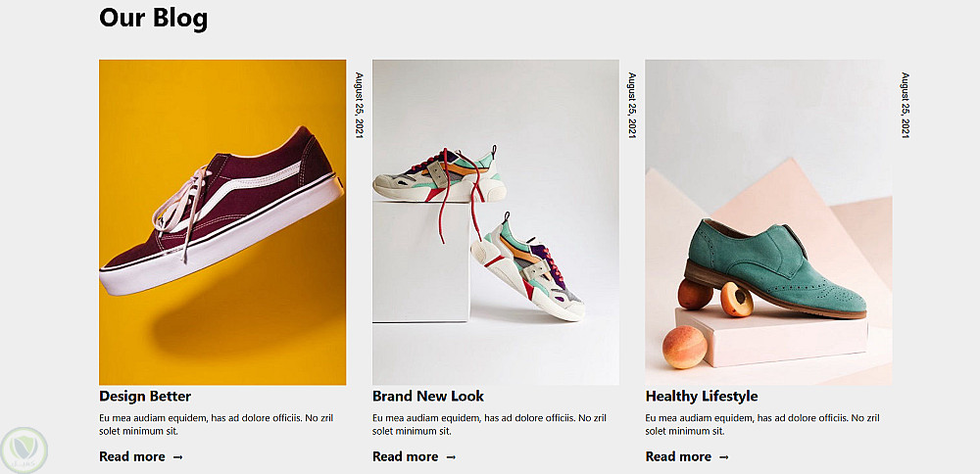
Task: Click the arrow icon after Design Better's Read more
Action: tap(178, 457)
